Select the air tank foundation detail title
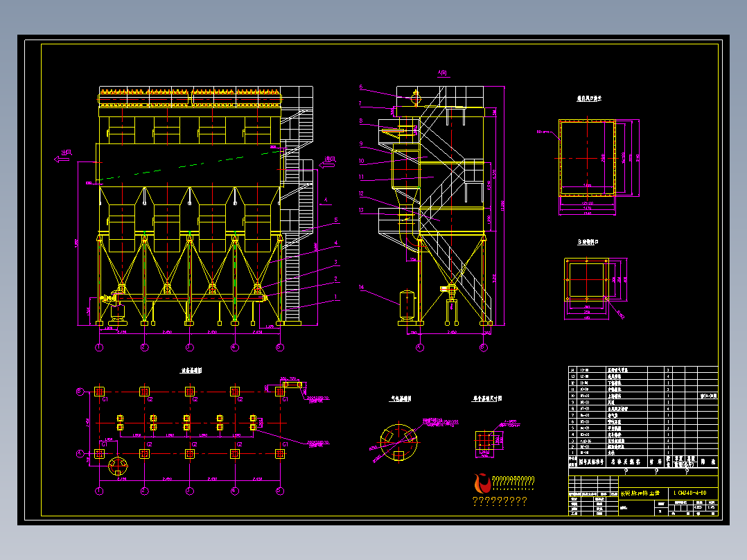This screenshot has width=747, height=560. point(401,399)
